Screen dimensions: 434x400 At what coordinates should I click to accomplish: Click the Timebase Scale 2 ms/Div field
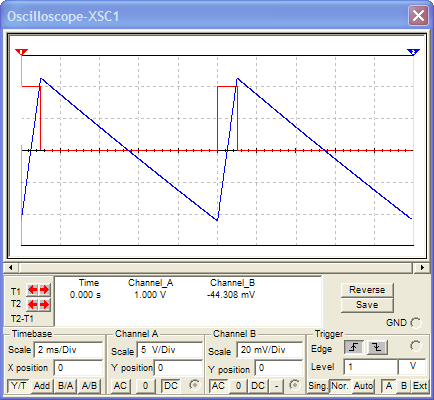click(68, 350)
